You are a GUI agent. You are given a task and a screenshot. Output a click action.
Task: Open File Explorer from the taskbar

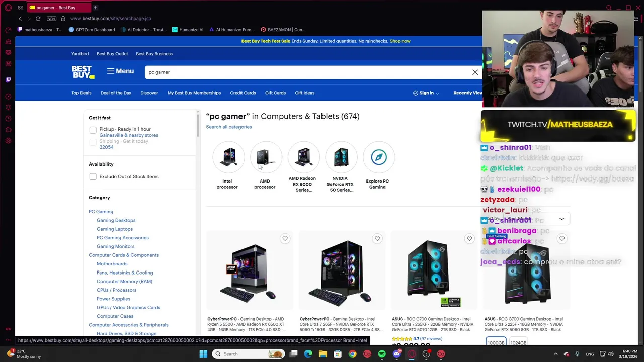coord(323,354)
